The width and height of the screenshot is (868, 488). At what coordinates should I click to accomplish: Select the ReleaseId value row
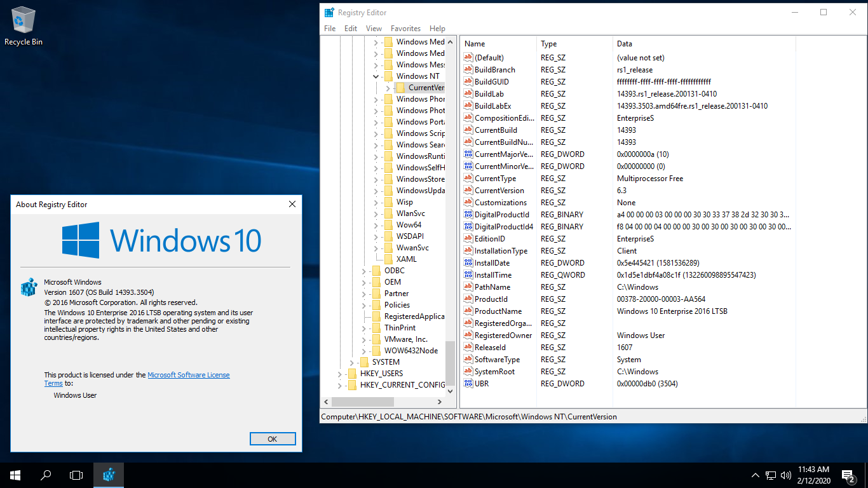coord(627,348)
